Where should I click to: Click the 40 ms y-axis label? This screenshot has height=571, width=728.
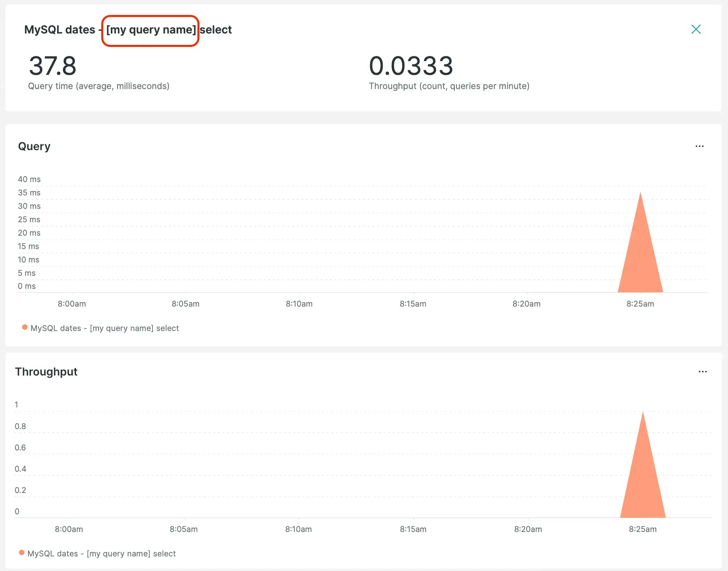(29, 179)
